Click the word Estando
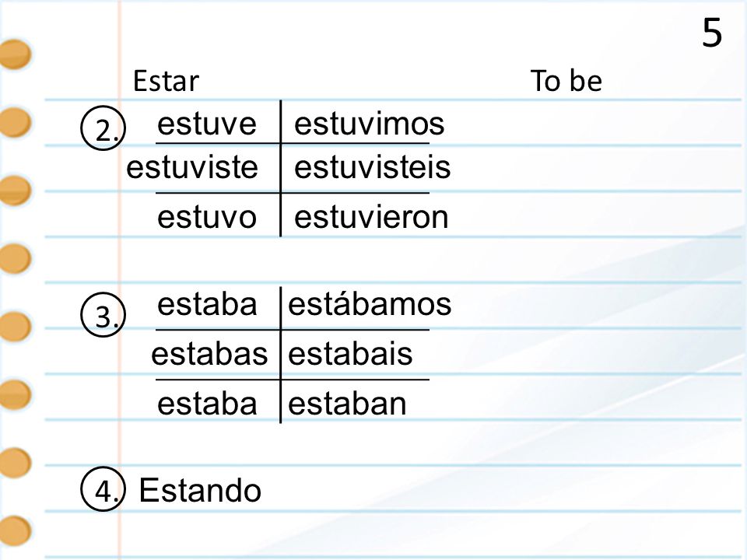This screenshot has width=747, height=560. click(x=200, y=490)
